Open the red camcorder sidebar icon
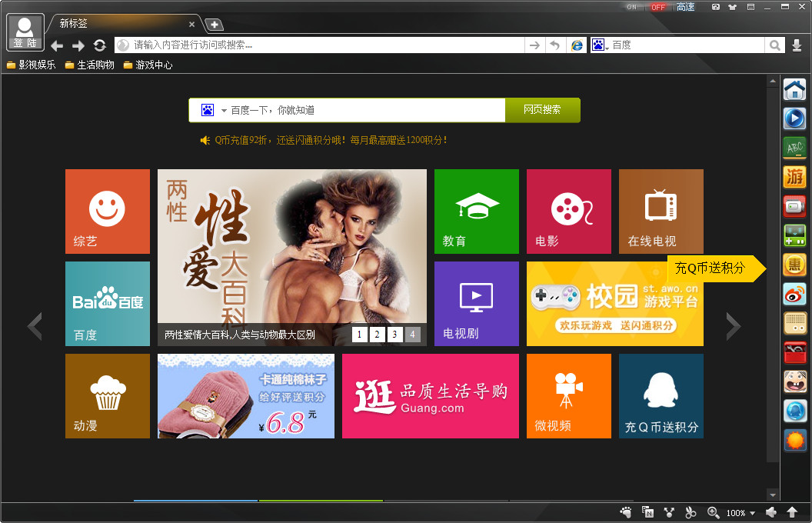 pyautogui.click(x=794, y=207)
